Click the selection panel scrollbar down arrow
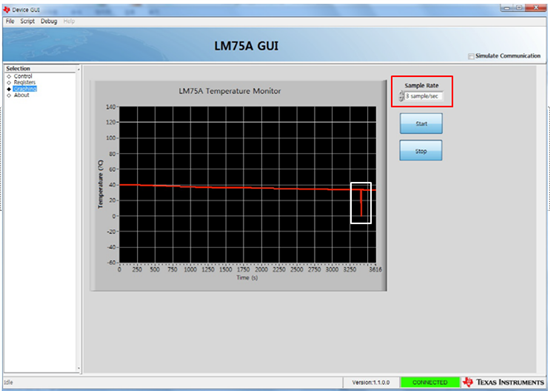 [79, 368]
